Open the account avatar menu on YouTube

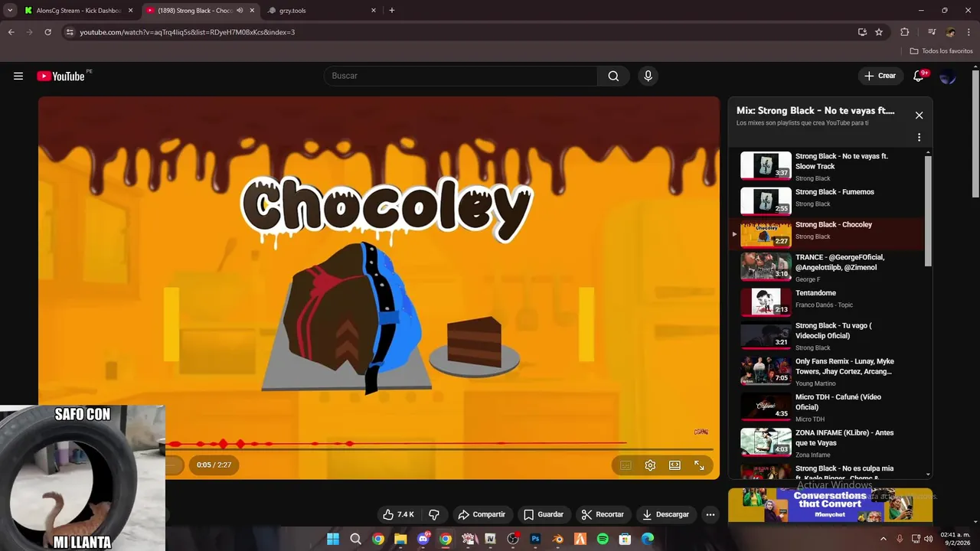(x=948, y=76)
